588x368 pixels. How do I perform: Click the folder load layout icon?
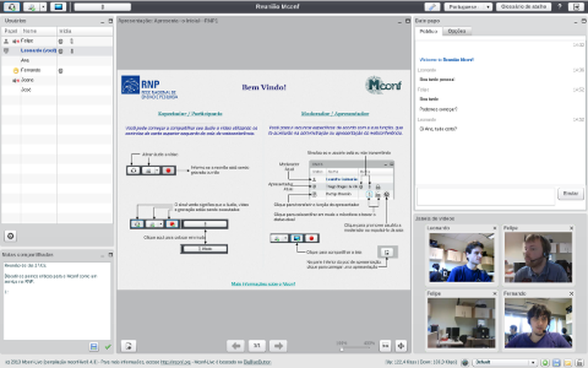568,362
